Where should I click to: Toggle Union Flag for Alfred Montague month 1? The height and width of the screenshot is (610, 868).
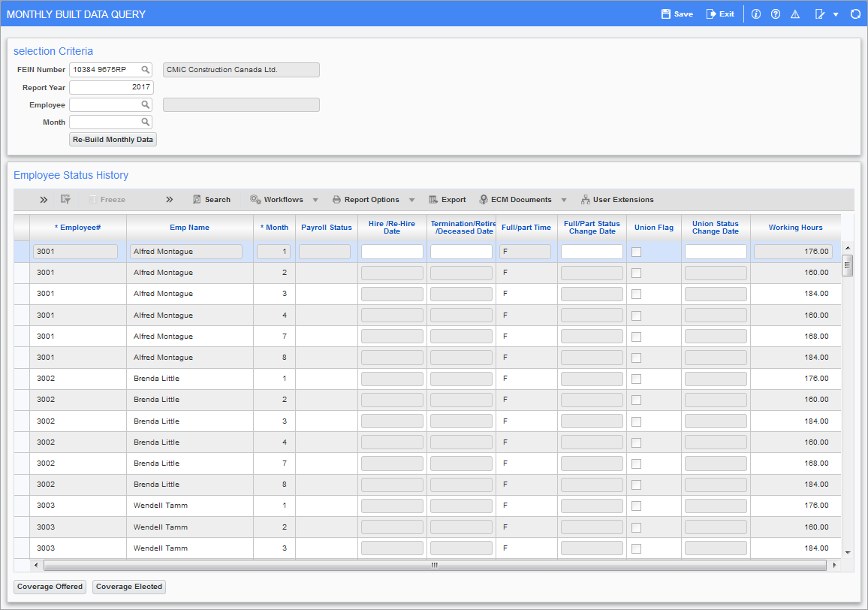click(637, 252)
